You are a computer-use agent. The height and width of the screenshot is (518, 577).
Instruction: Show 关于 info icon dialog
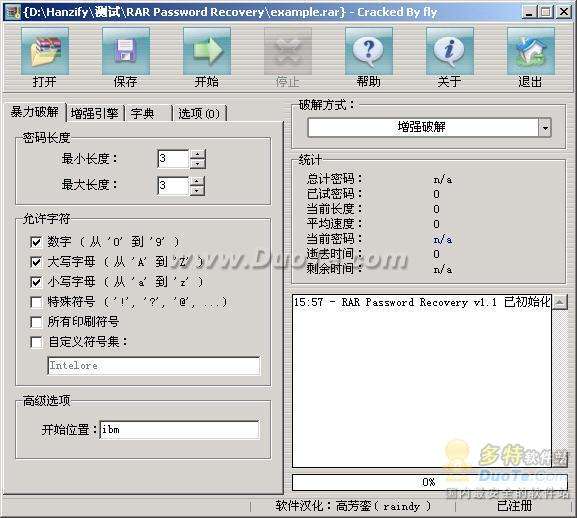coord(450,52)
